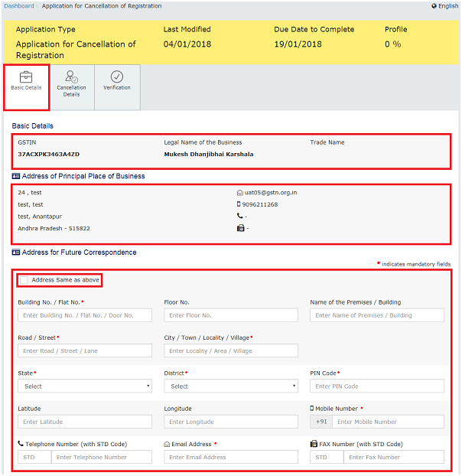Click the Road / Street input field
This screenshot has width=462, height=476.
pos(85,350)
